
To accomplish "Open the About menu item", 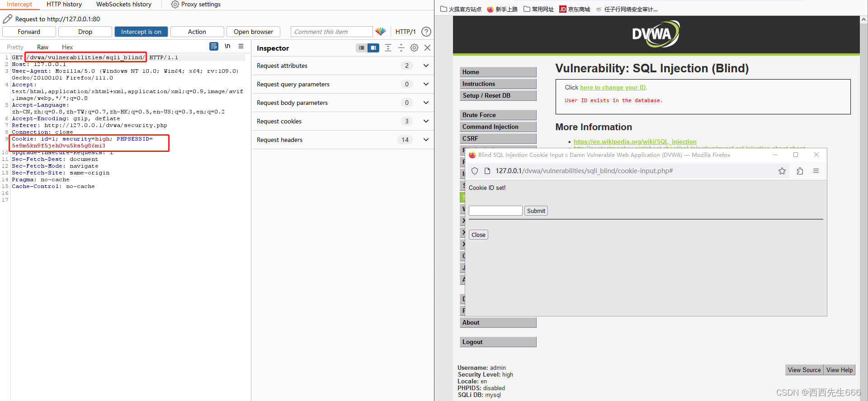I will click(498, 322).
